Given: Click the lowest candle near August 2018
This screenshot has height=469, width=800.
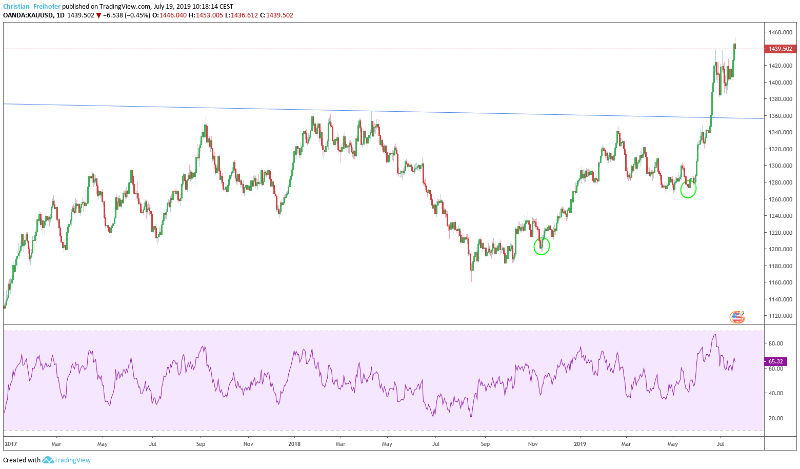Looking at the screenshot, I should 471,278.
